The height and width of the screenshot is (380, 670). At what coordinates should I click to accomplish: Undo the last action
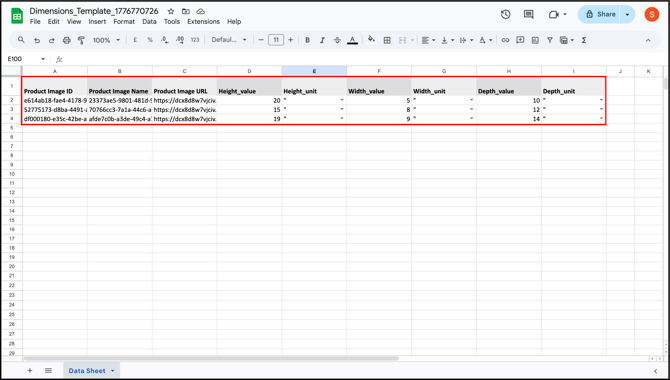click(37, 40)
